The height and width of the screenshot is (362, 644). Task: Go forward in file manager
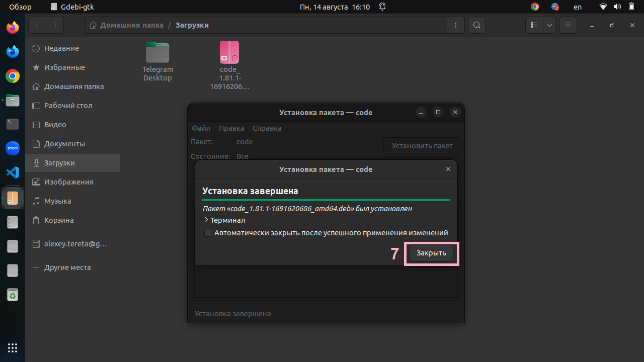55,25
